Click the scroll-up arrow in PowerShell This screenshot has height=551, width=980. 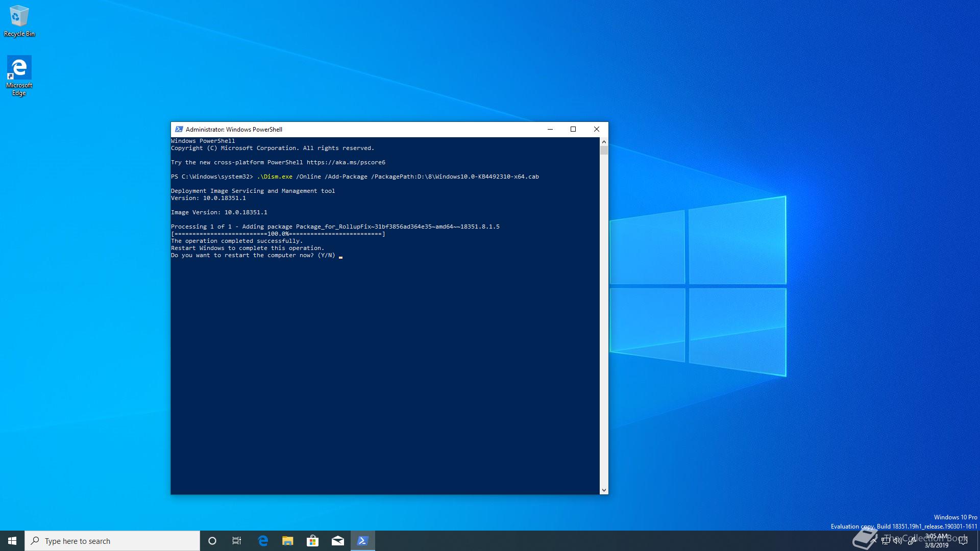(604, 142)
